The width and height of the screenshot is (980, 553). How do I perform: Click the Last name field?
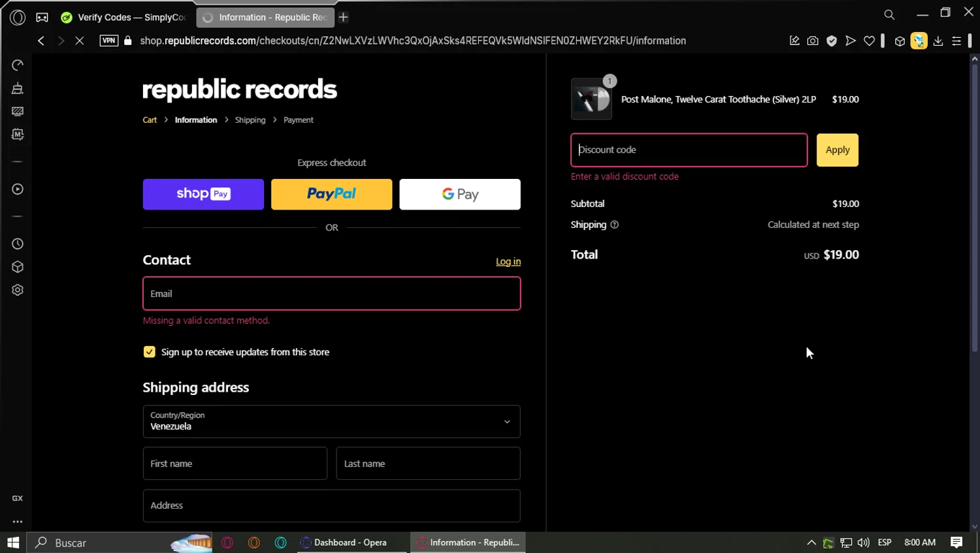pos(428,464)
